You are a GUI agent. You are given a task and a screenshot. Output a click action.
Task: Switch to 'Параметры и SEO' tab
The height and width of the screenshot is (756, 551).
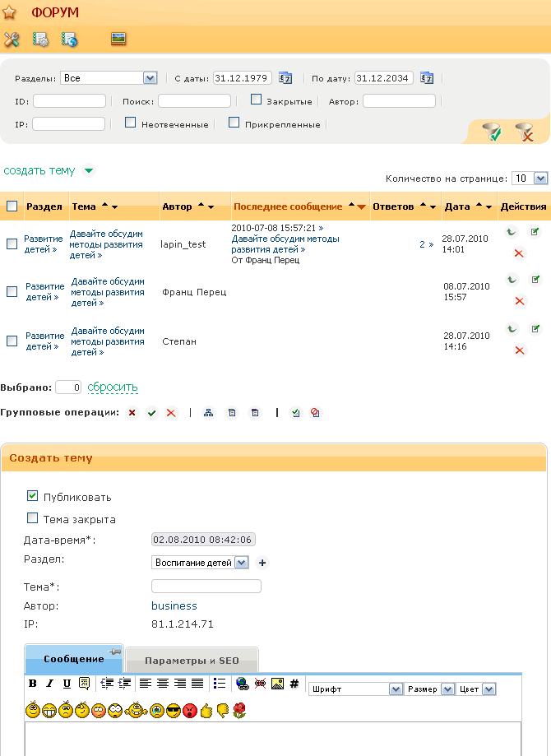tap(192, 661)
